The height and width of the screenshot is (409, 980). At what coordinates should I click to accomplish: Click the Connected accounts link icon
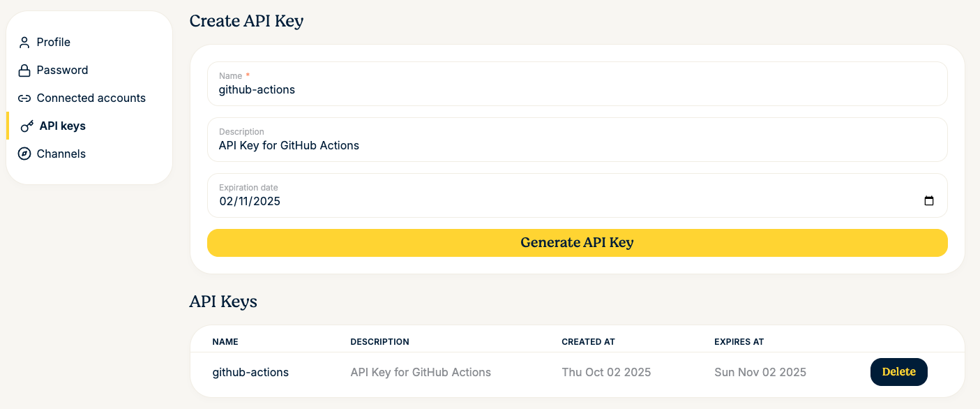point(24,98)
